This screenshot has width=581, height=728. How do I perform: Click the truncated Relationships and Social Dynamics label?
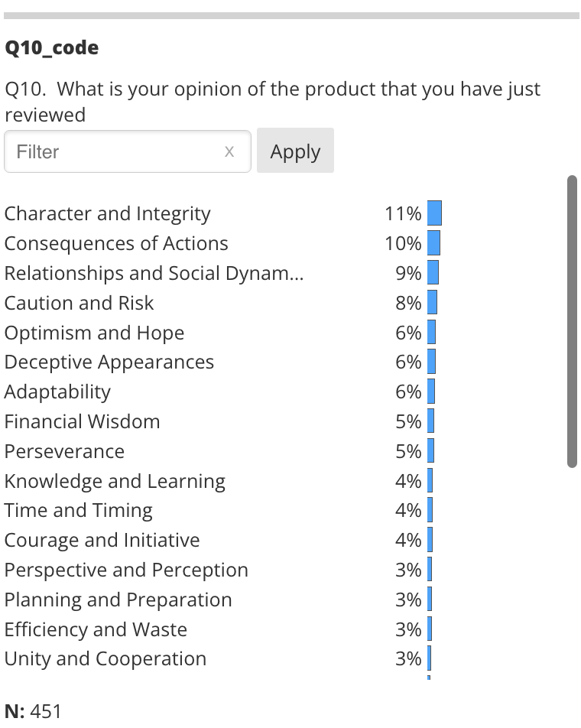(x=154, y=273)
